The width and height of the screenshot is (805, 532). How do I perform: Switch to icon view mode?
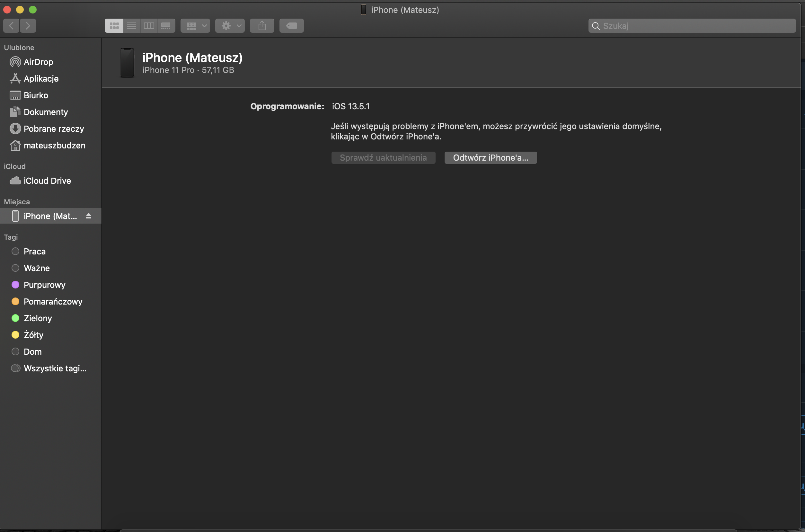pyautogui.click(x=114, y=26)
